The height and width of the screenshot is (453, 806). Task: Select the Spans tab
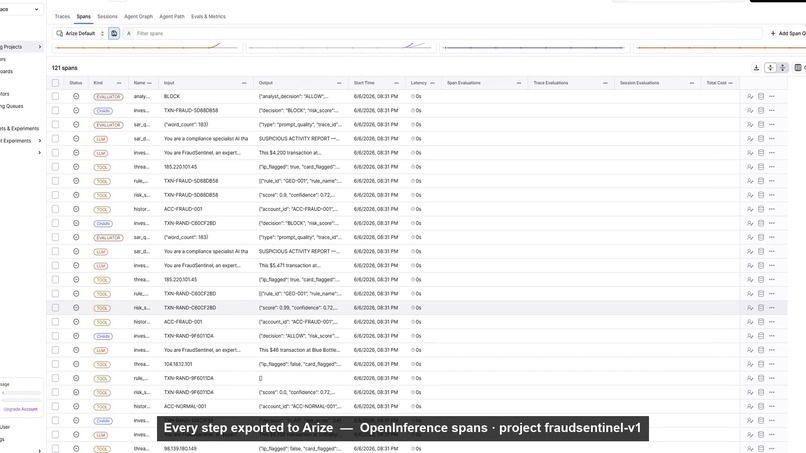pyautogui.click(x=83, y=16)
